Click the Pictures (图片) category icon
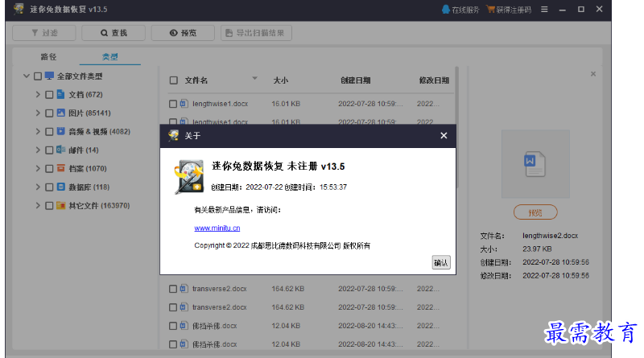 pyautogui.click(x=61, y=113)
